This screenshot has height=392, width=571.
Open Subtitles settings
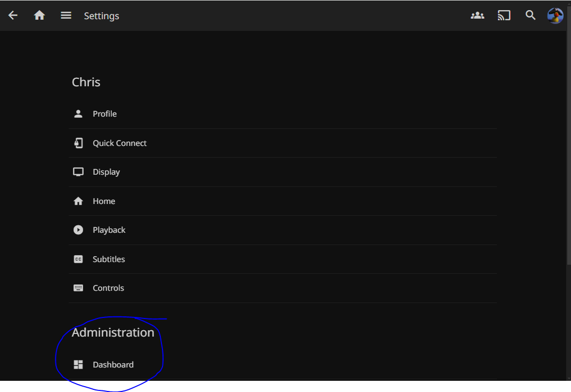(109, 259)
